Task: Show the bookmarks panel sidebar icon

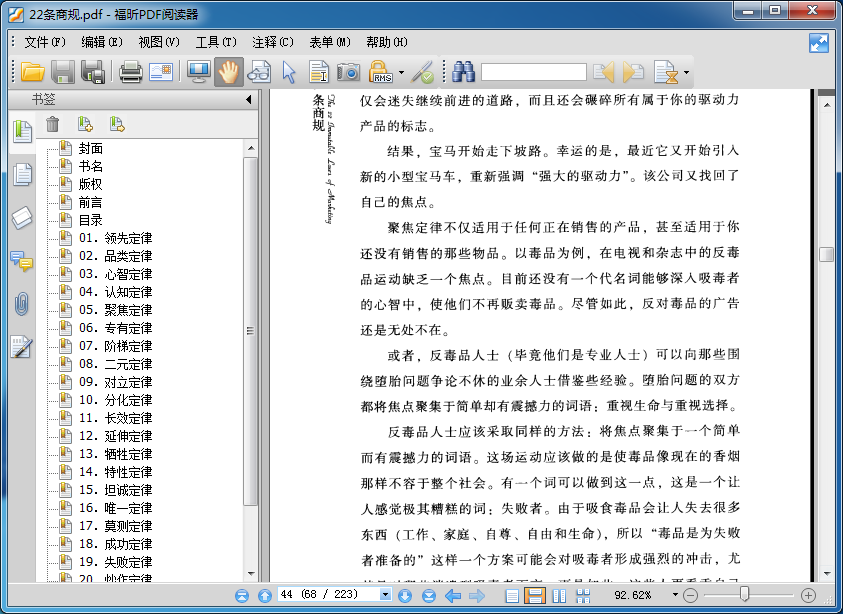Action: 22,131
